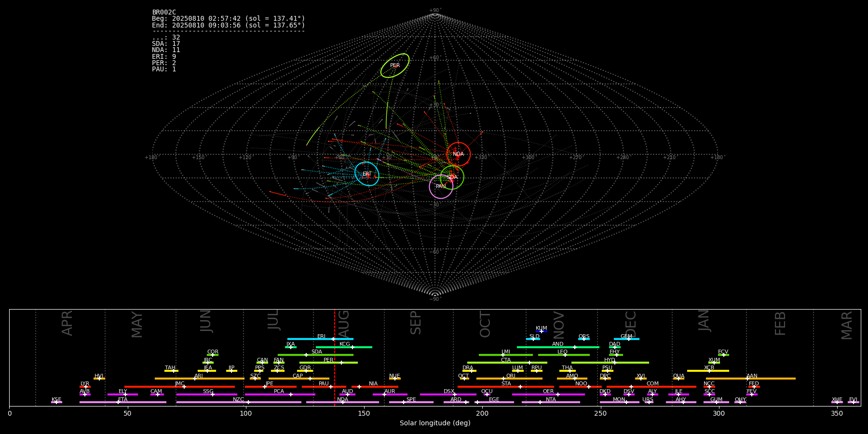Click the APR month label
This screenshot has width=868, height=434.
(x=67, y=323)
